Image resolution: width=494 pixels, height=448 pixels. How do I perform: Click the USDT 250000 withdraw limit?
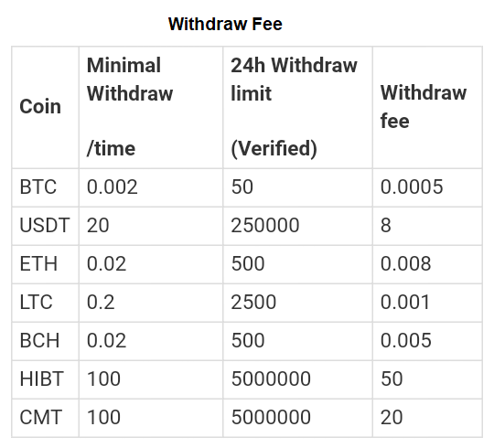click(x=265, y=225)
